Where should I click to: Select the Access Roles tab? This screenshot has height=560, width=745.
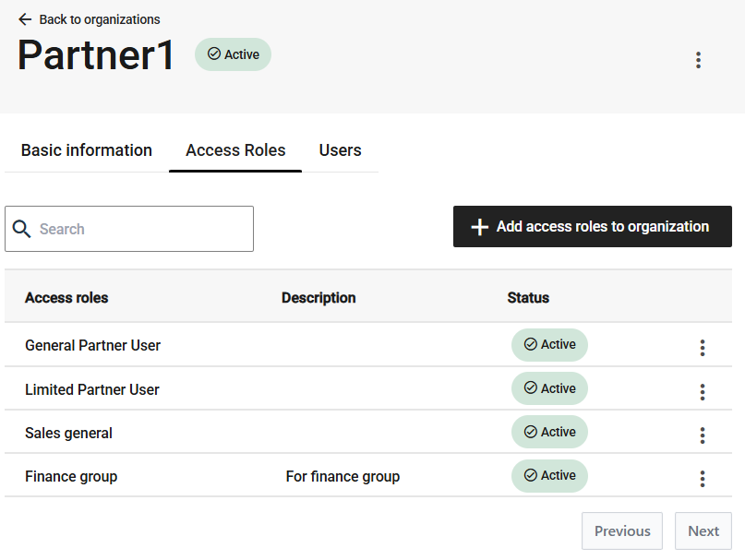coord(234,149)
